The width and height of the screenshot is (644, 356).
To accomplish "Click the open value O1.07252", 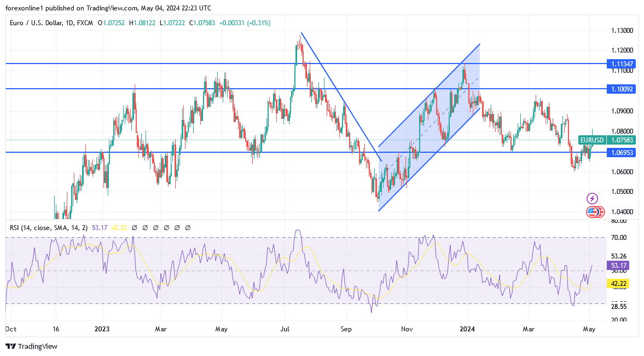I will (x=111, y=23).
